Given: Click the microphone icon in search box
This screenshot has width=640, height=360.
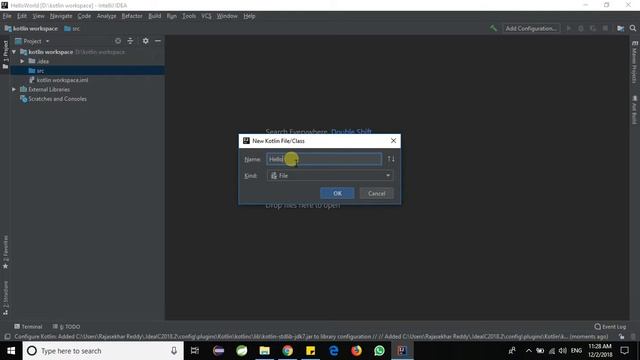Looking at the screenshot, I should pos(174,351).
